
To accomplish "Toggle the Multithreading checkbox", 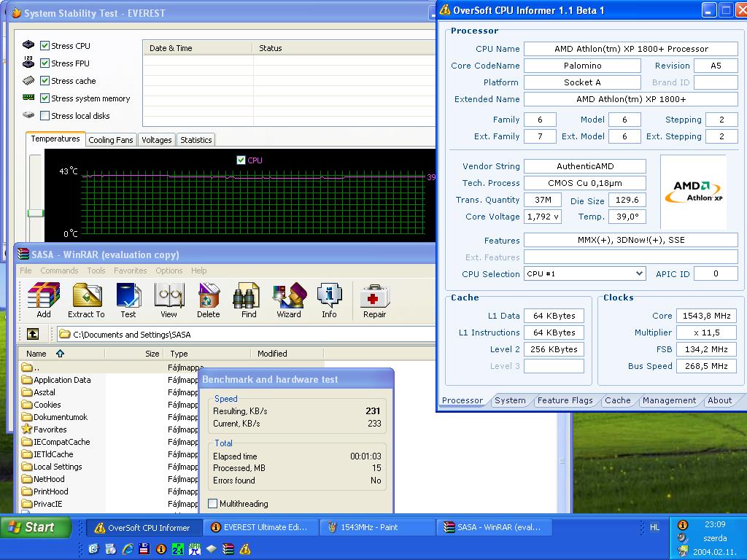I will [x=213, y=503].
